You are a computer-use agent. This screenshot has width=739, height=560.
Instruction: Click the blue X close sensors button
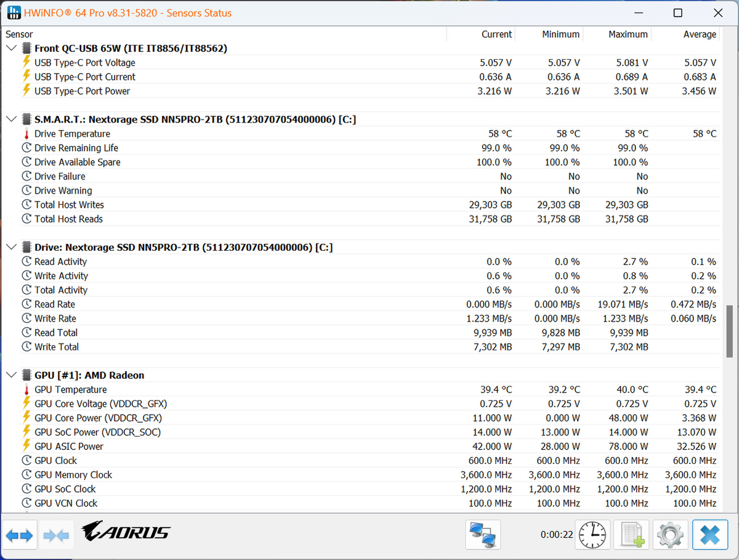pos(709,535)
